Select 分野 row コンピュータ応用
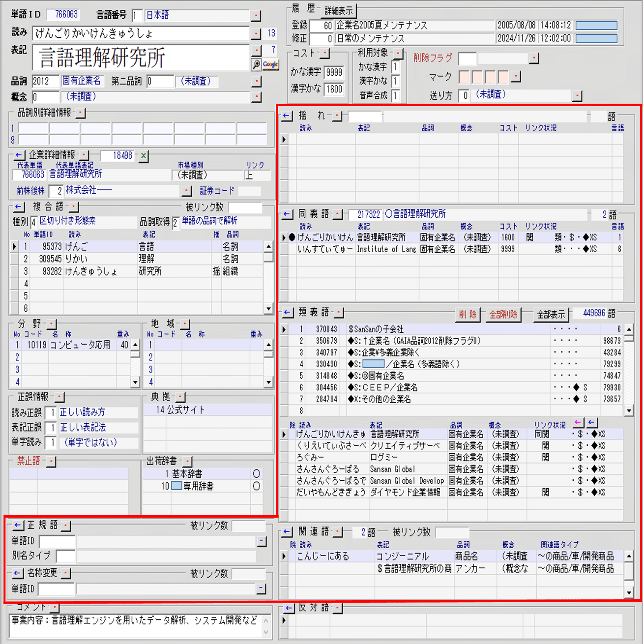Viewport: 644px width, 644px height. point(71,345)
